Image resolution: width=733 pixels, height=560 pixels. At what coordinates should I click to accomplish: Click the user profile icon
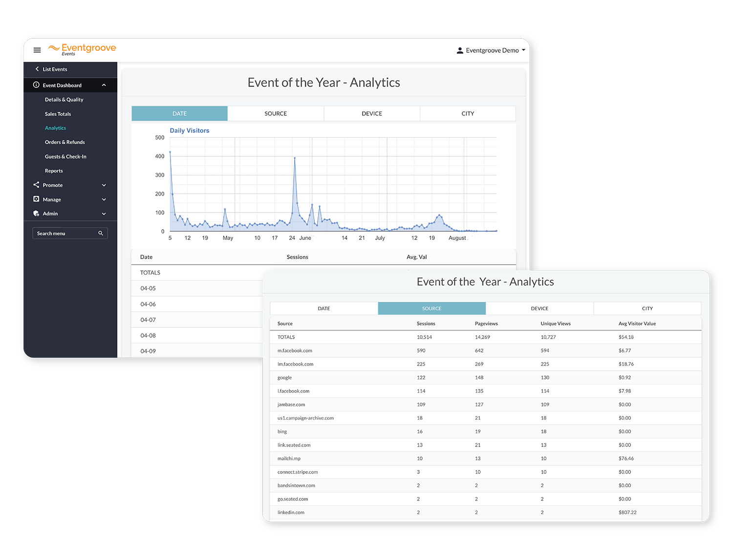click(460, 50)
